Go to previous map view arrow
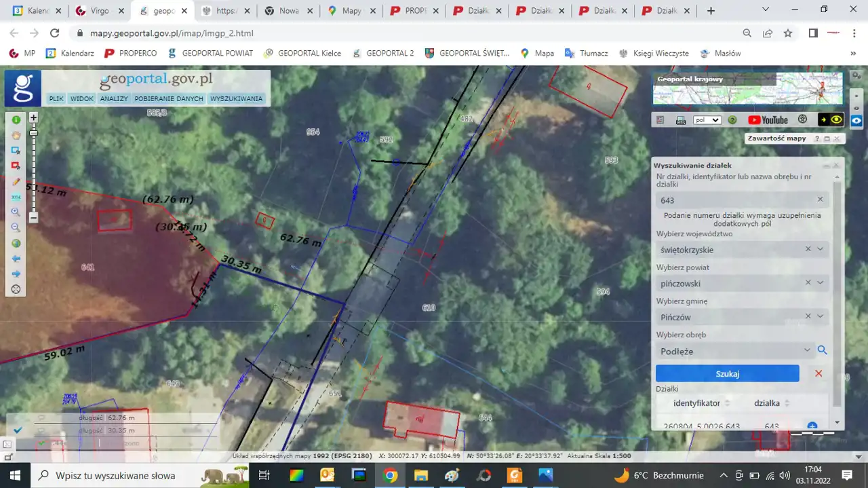 (16, 259)
